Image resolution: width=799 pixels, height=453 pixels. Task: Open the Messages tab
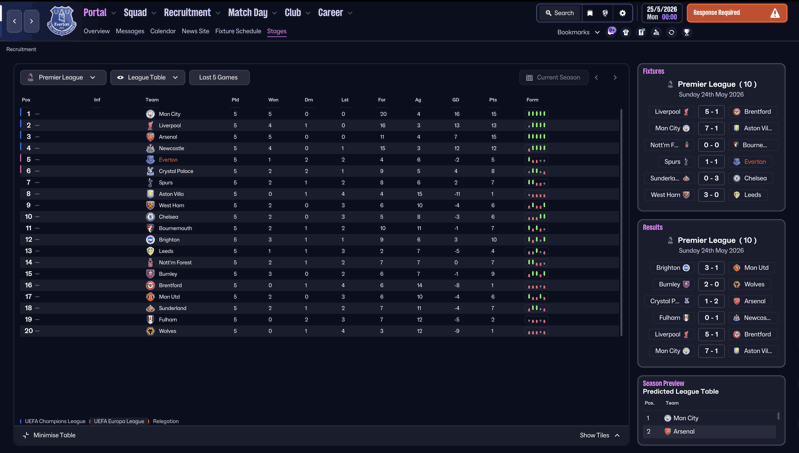click(130, 31)
